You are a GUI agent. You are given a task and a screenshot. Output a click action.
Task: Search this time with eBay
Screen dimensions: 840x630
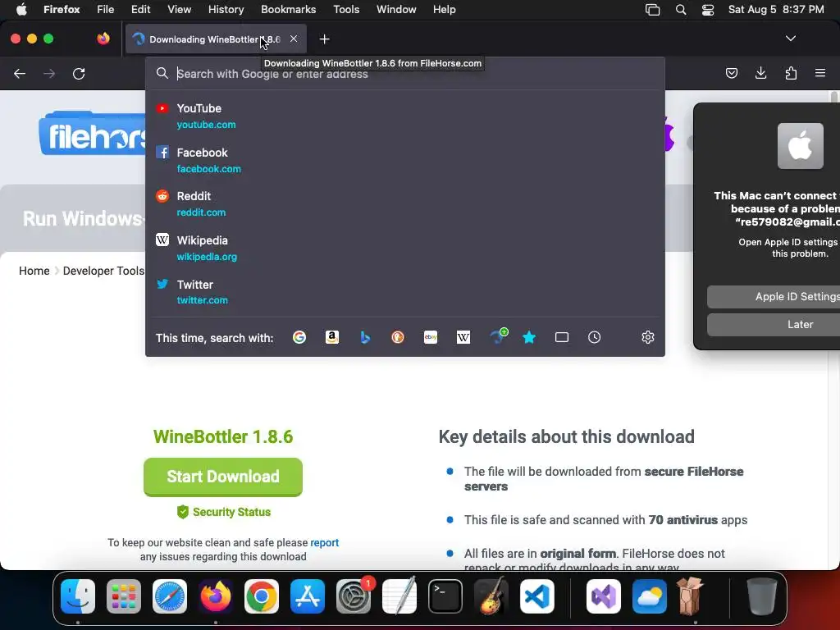point(431,337)
